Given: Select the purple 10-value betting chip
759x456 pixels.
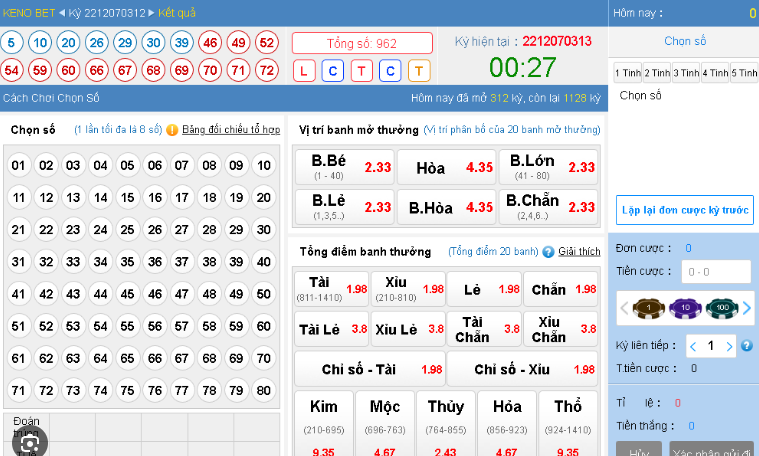Looking at the screenshot, I should tap(685, 308).
